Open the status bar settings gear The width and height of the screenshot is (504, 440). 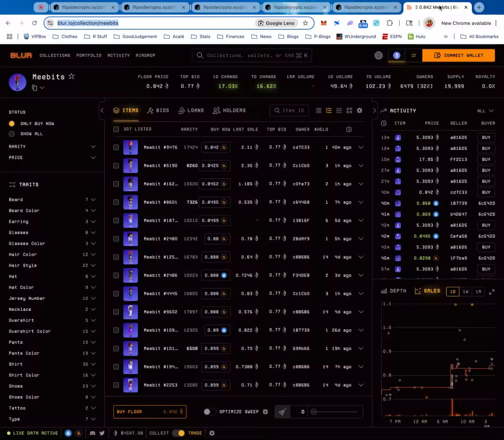click(x=212, y=433)
